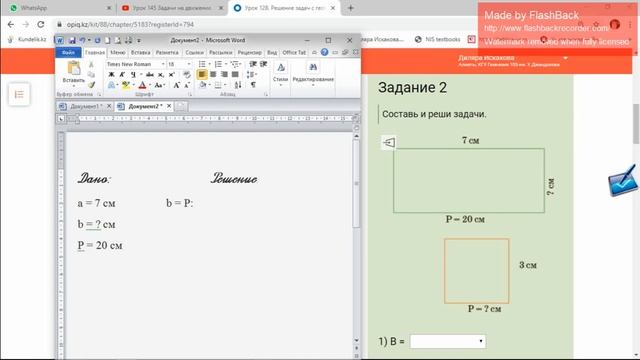Screen dimensions: 640x360
Task: Switch to the Разметка ribbon tab
Action: 167,52
